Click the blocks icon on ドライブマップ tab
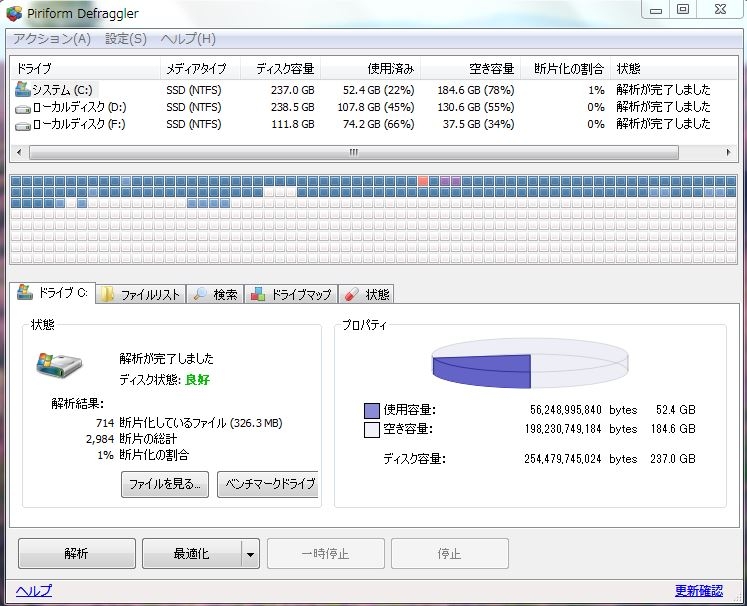The image size is (747, 606). pos(258,294)
